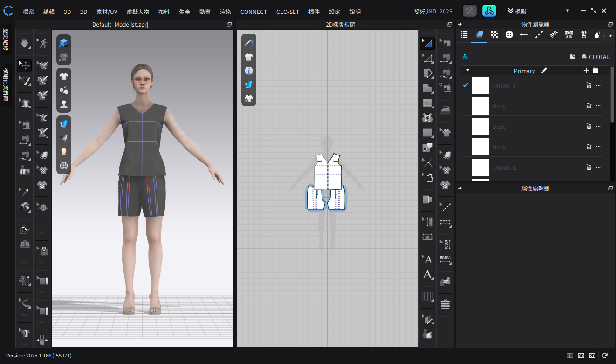Viewport: 616px width, 364px height.
Task: Click the refresh layout icon in status bar
Action: tap(605, 356)
